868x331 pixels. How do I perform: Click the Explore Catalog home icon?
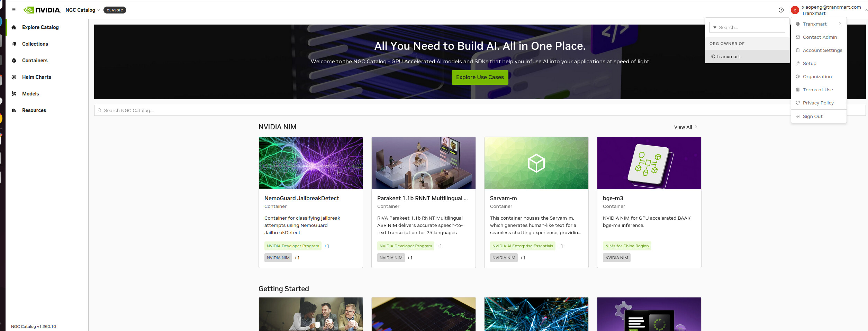[x=14, y=27]
